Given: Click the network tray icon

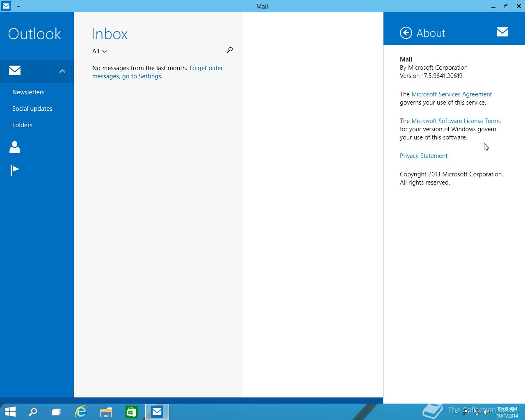Looking at the screenshot, I should [x=477, y=412].
